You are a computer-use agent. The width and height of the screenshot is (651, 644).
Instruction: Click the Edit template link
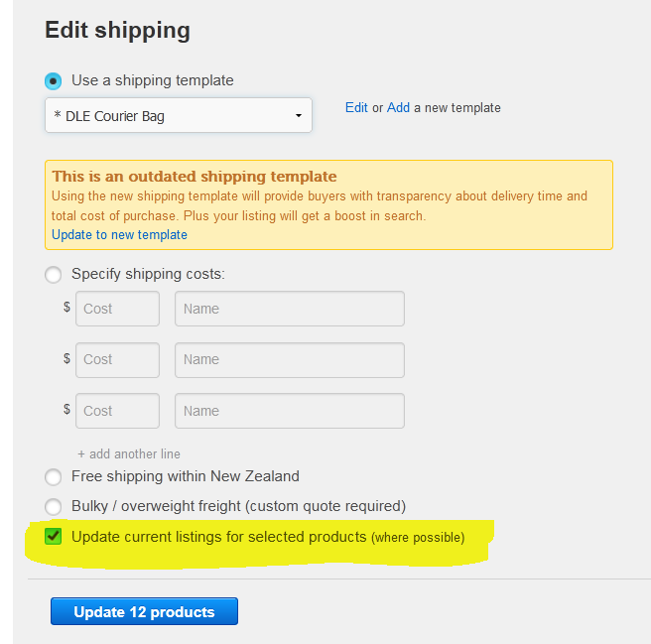(x=356, y=107)
